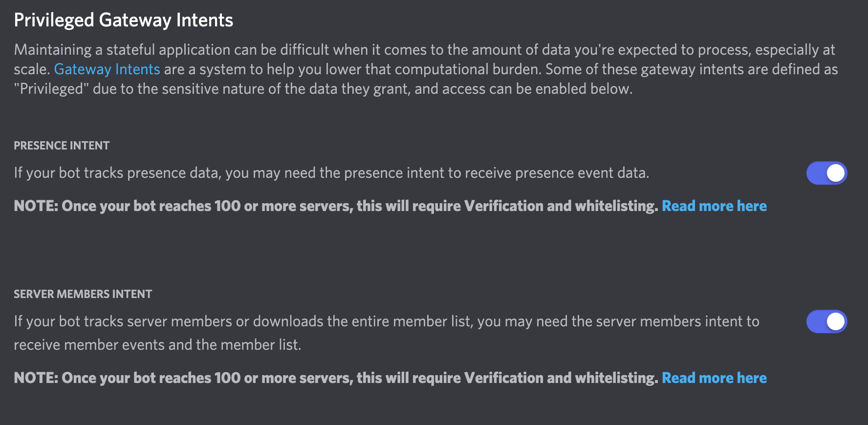Click the SERVER MEMBERS INTENT section label
This screenshot has height=425, width=868.
(x=83, y=294)
